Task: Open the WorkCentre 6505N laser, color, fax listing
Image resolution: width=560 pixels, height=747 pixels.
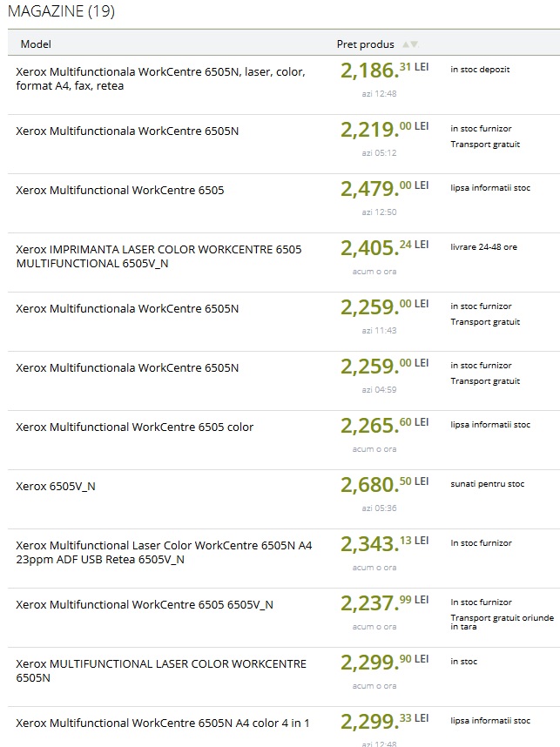Action: (160, 78)
